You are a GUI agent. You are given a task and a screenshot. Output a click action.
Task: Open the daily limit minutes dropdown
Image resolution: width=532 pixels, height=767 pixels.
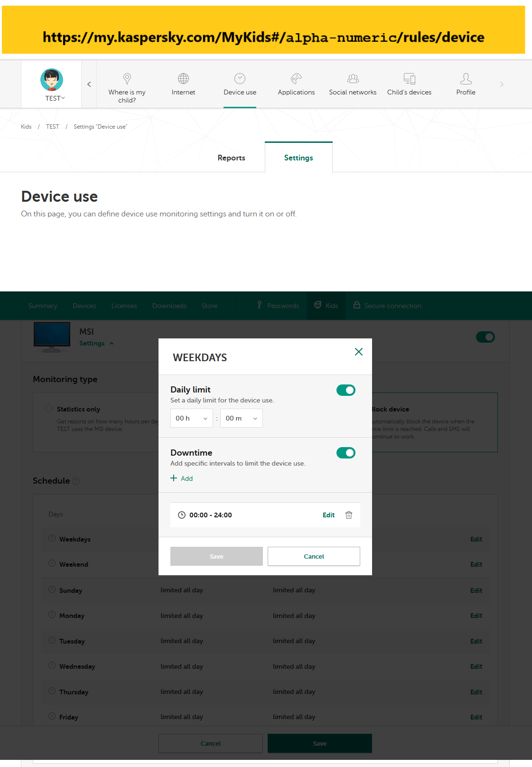click(242, 418)
